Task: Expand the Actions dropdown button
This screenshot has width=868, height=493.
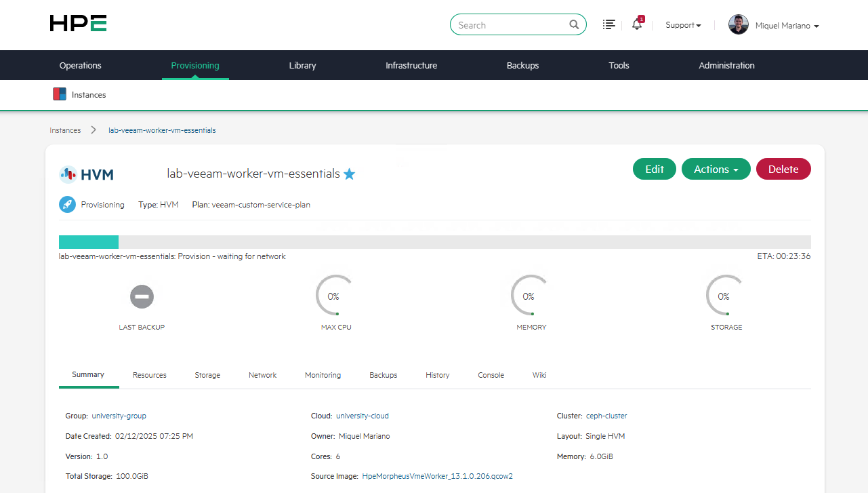Action: pyautogui.click(x=716, y=170)
